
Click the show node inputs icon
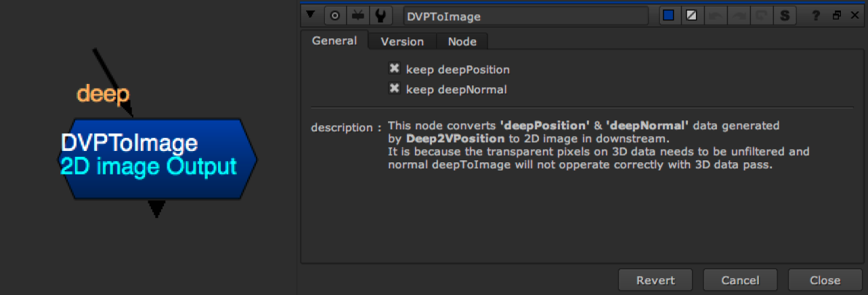tap(358, 15)
